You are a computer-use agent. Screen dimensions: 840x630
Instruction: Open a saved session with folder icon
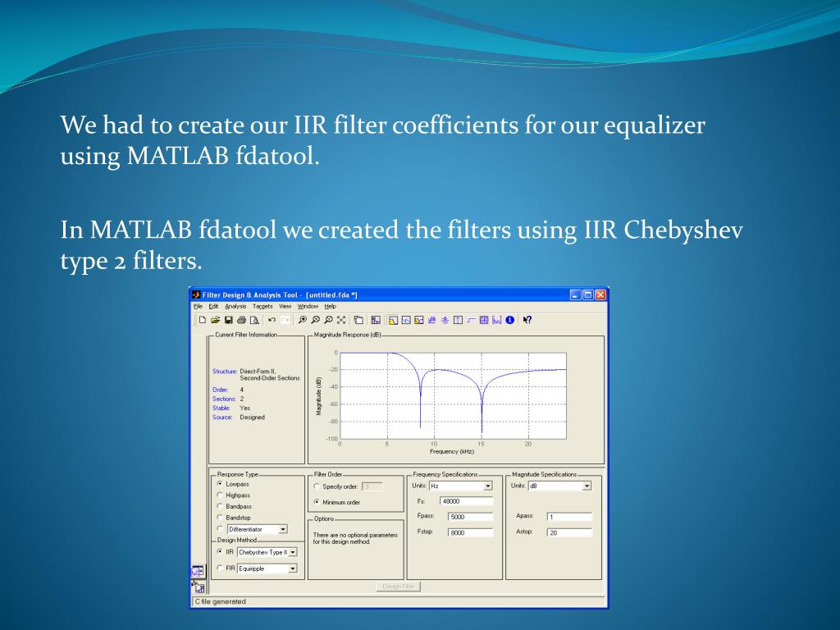point(216,320)
